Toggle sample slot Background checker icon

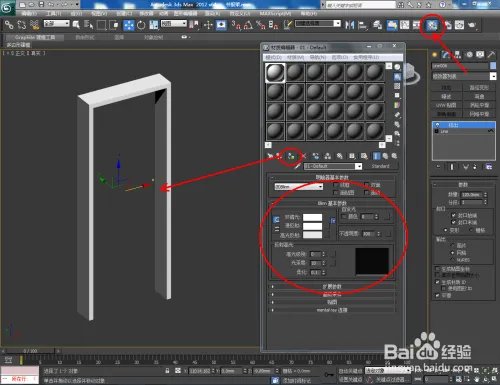click(397, 86)
